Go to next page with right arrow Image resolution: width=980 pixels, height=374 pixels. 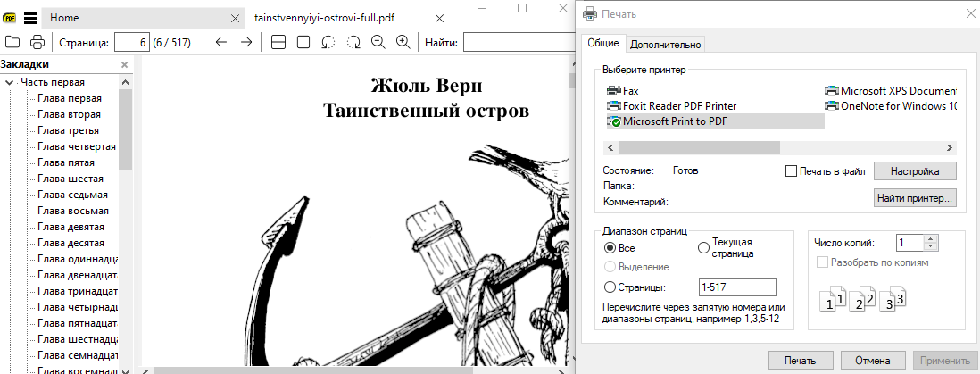tap(246, 43)
